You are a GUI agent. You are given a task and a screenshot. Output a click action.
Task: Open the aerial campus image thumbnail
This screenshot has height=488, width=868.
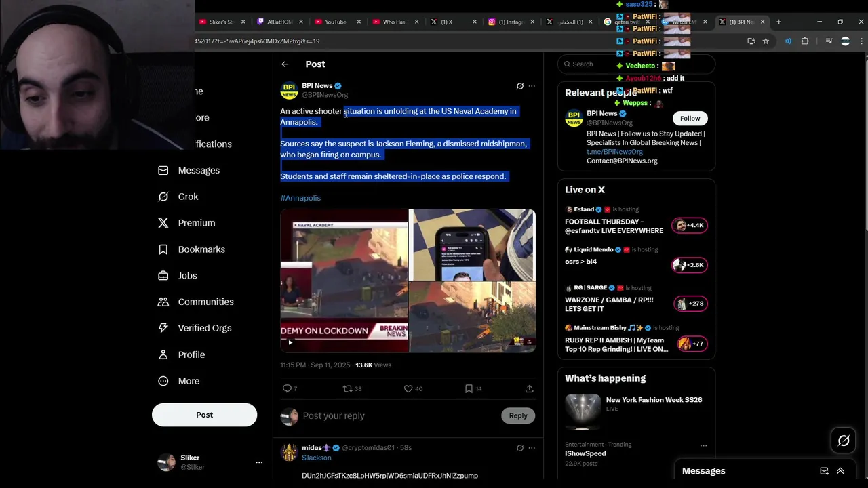point(472,317)
